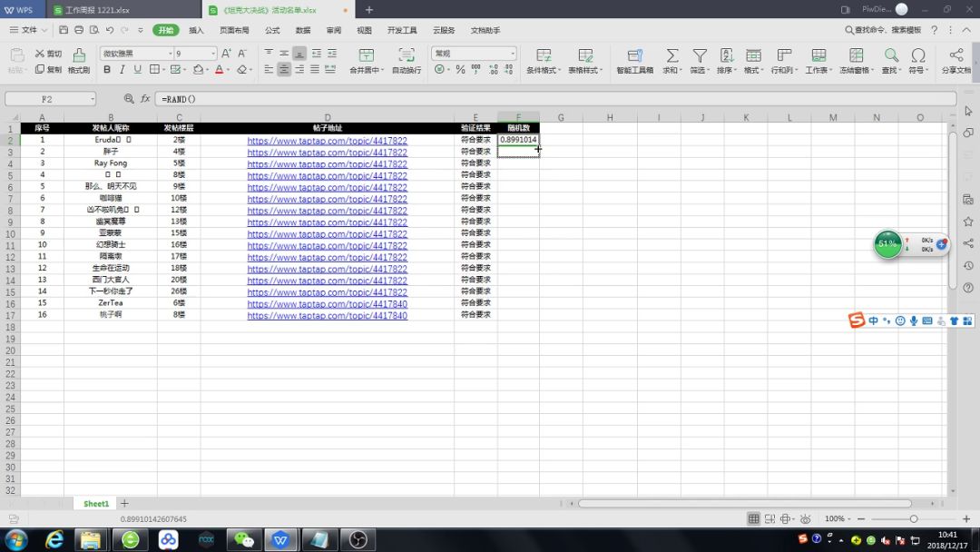Click the Filter (筛选) funnel icon

click(x=700, y=56)
